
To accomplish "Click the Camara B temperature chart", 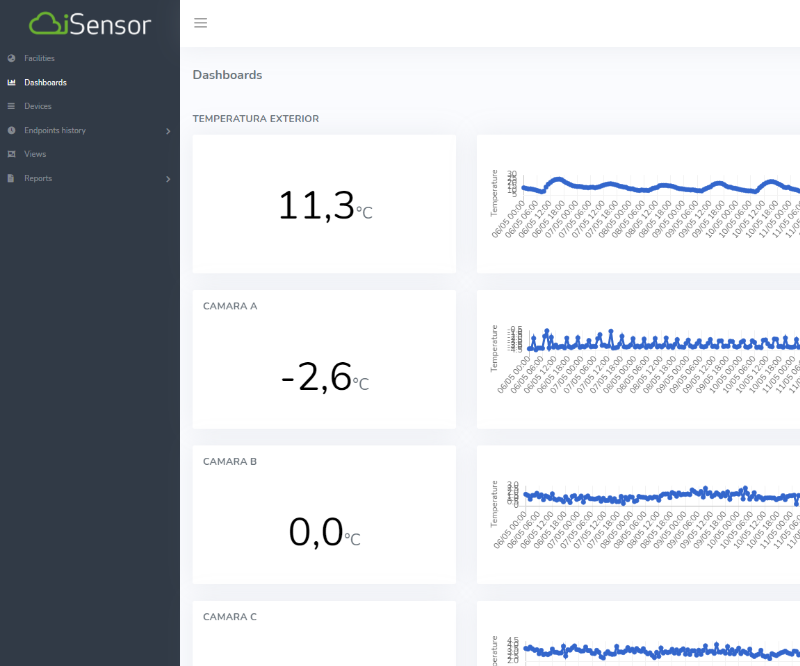I will 644,514.
